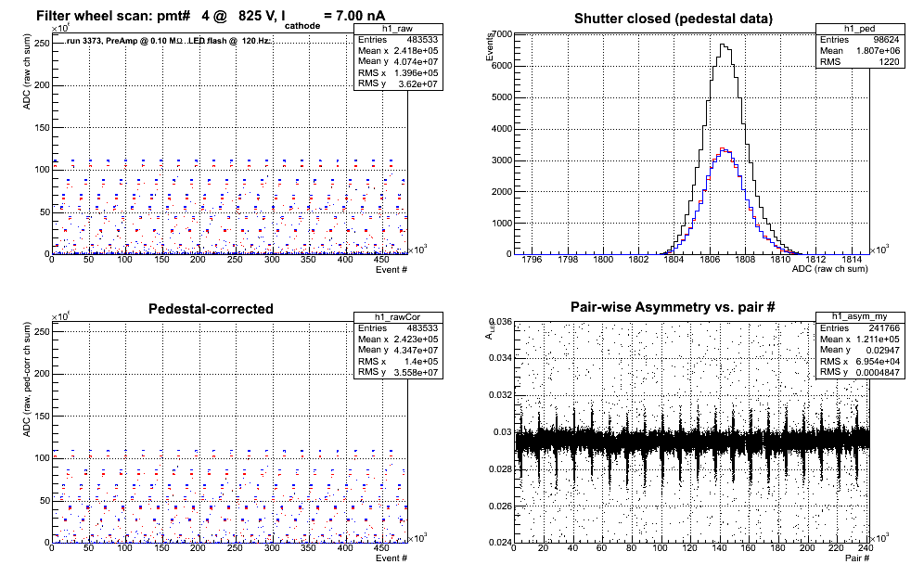Click the 'Mean x 2.418e+05' value
Image resolution: width=924 pixels, height=577 pixels.
[x=398, y=51]
